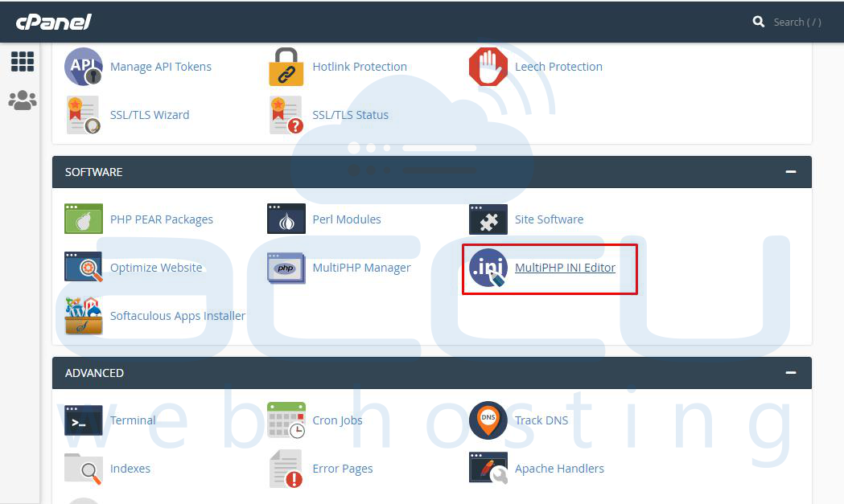Click the MultiPHP INI Editor .ini icon

coord(488,268)
